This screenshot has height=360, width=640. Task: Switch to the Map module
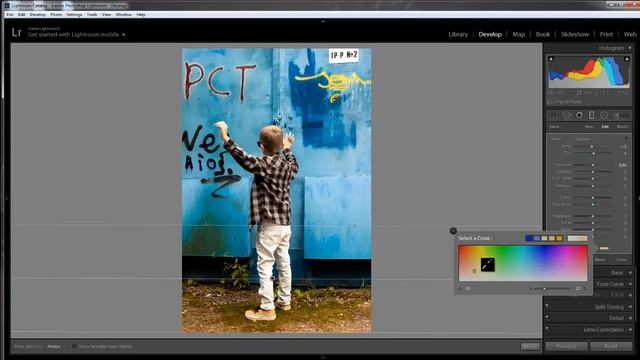518,34
